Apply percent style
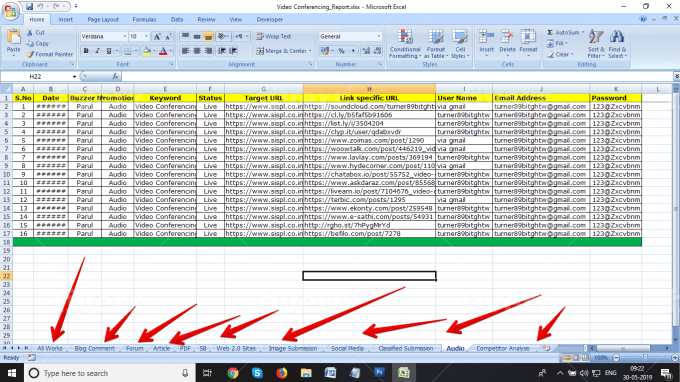 tap(341, 51)
